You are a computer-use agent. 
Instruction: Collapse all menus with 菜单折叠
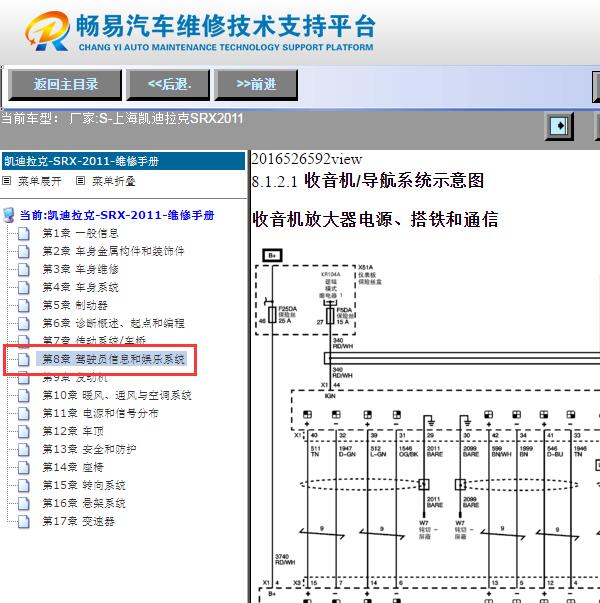coord(113,181)
